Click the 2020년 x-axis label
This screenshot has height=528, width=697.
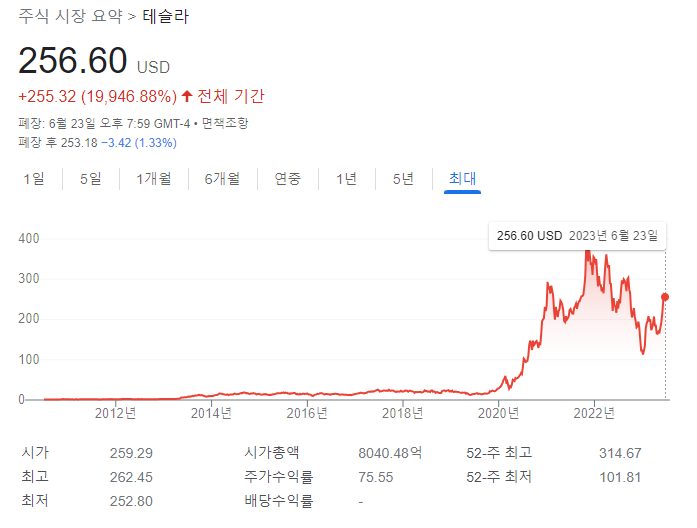[x=498, y=413]
